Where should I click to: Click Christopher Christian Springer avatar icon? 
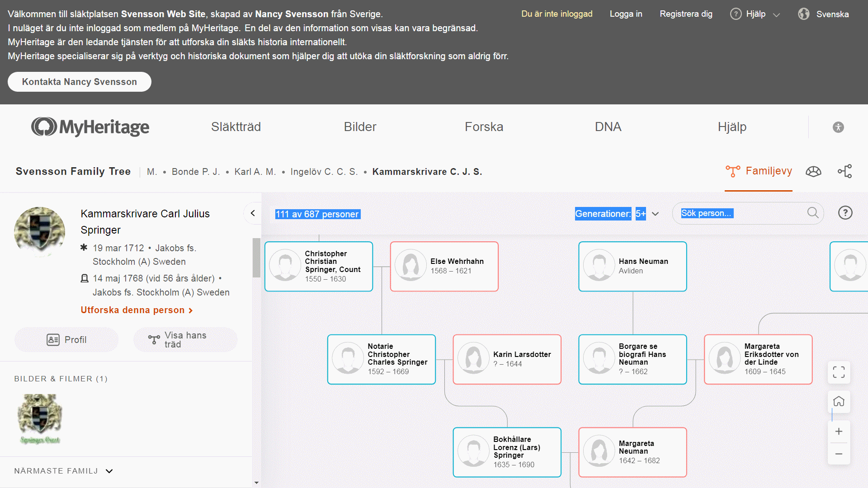(285, 265)
